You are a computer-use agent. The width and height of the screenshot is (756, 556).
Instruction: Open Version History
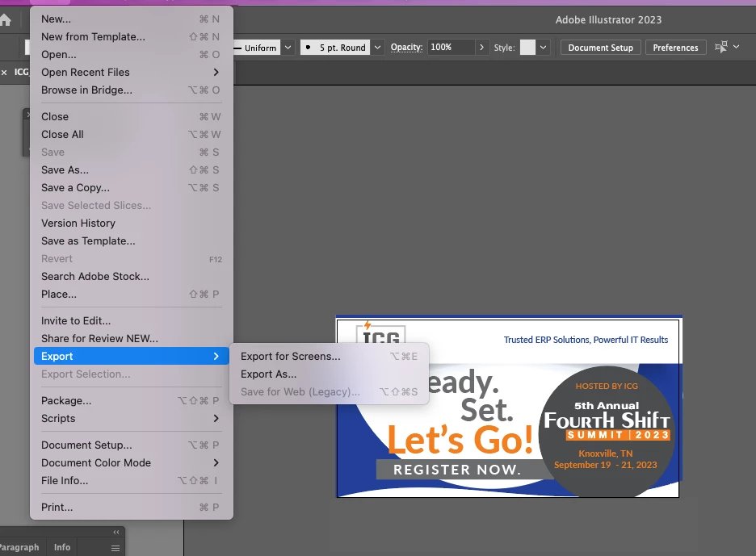tap(131, 223)
